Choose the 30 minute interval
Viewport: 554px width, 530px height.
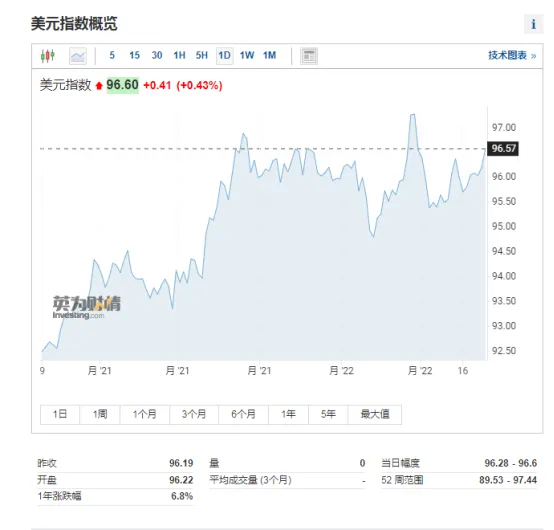tap(157, 55)
